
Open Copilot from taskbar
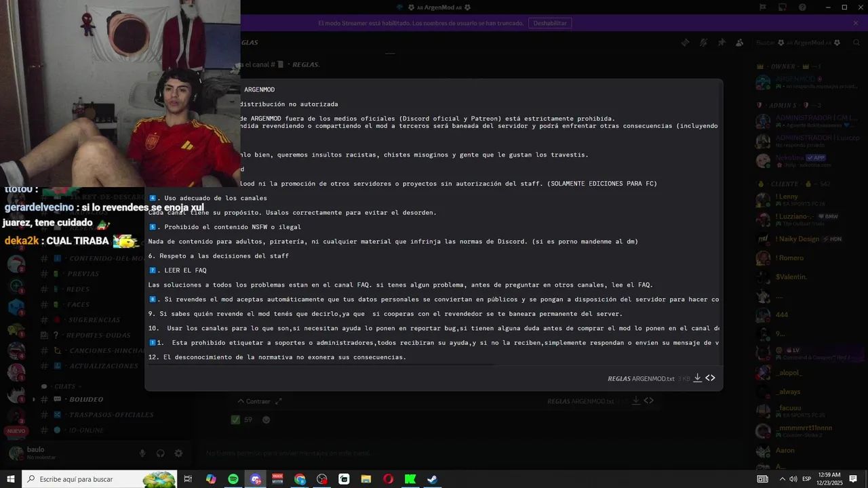click(211, 479)
